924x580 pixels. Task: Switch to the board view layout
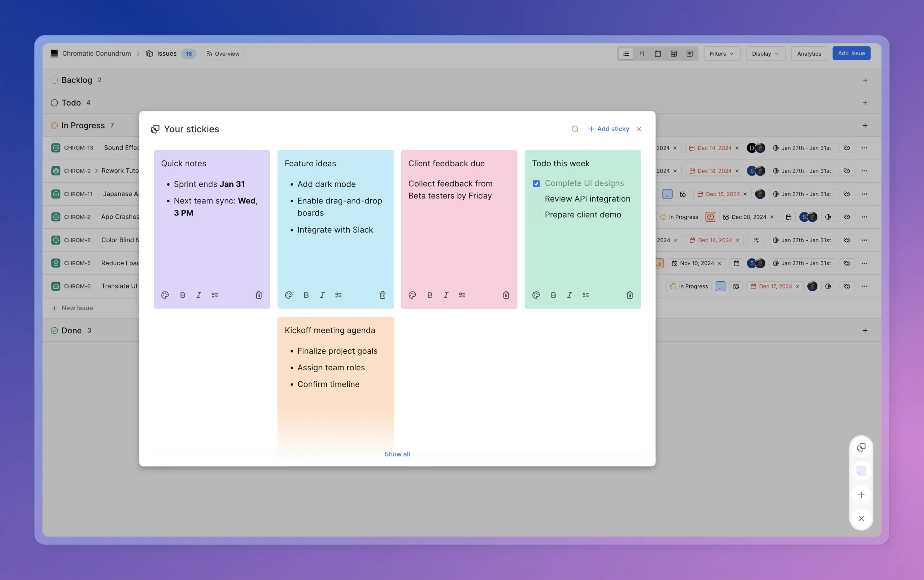tap(642, 54)
